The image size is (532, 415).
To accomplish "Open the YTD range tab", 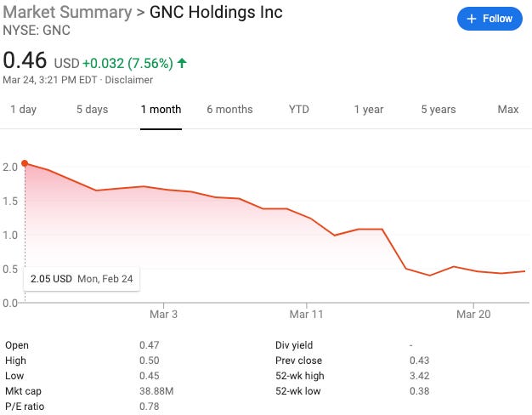I will point(299,110).
